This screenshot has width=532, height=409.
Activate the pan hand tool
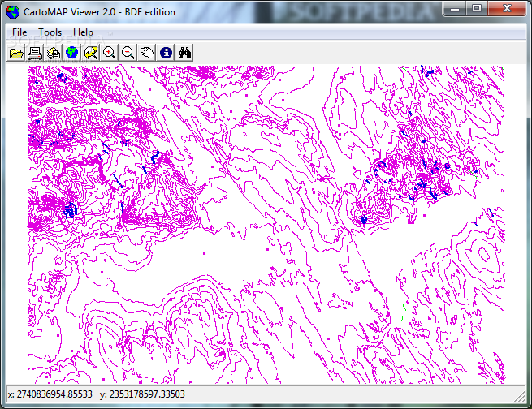(x=146, y=53)
